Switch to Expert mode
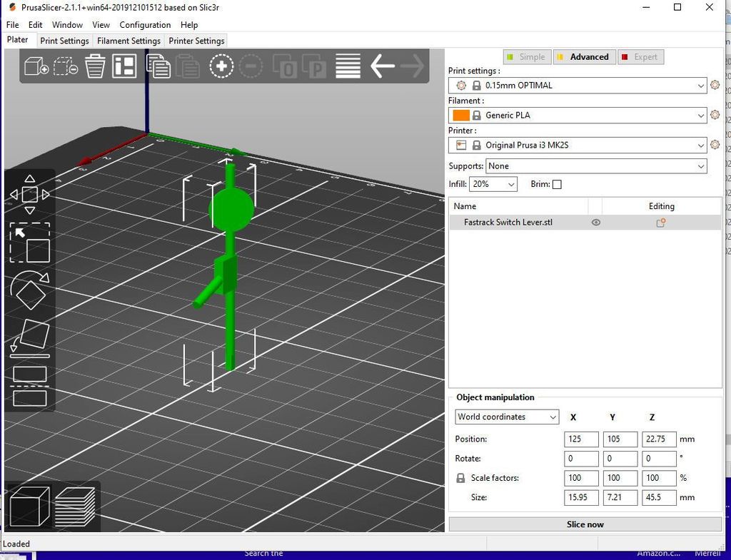Viewport: 731px width, 560px height. click(639, 57)
